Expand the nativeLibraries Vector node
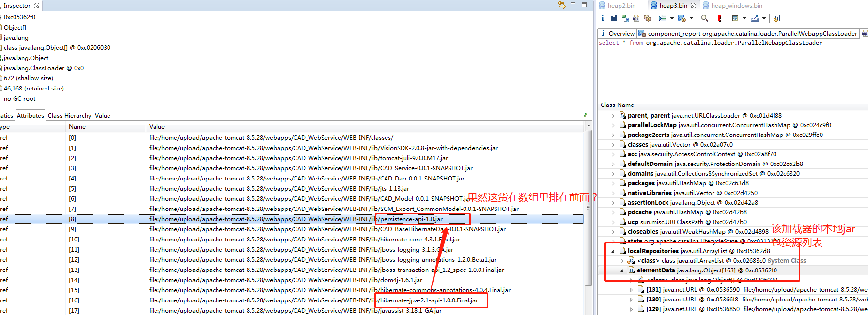The width and height of the screenshot is (868, 315). click(x=613, y=193)
